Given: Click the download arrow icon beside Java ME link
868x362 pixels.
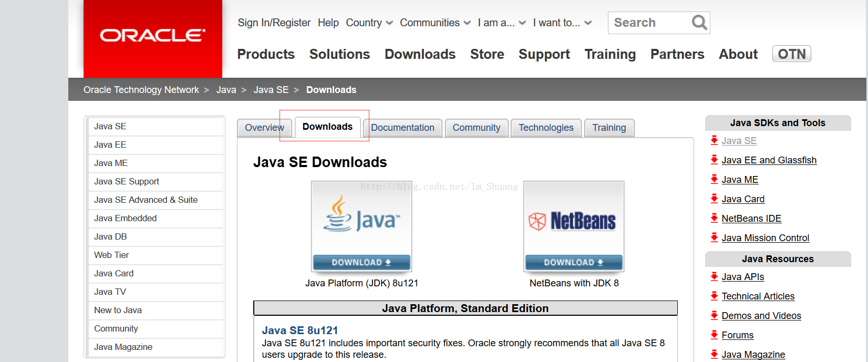Looking at the screenshot, I should coord(714,179).
